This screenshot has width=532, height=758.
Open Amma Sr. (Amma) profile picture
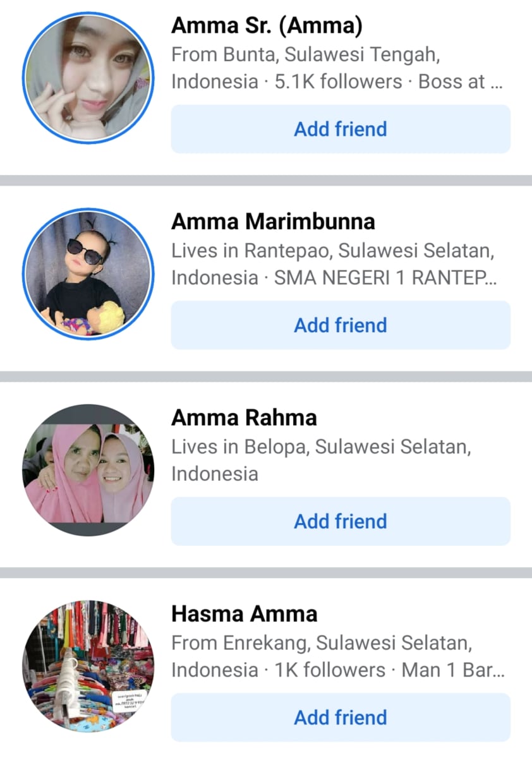pos(88,78)
